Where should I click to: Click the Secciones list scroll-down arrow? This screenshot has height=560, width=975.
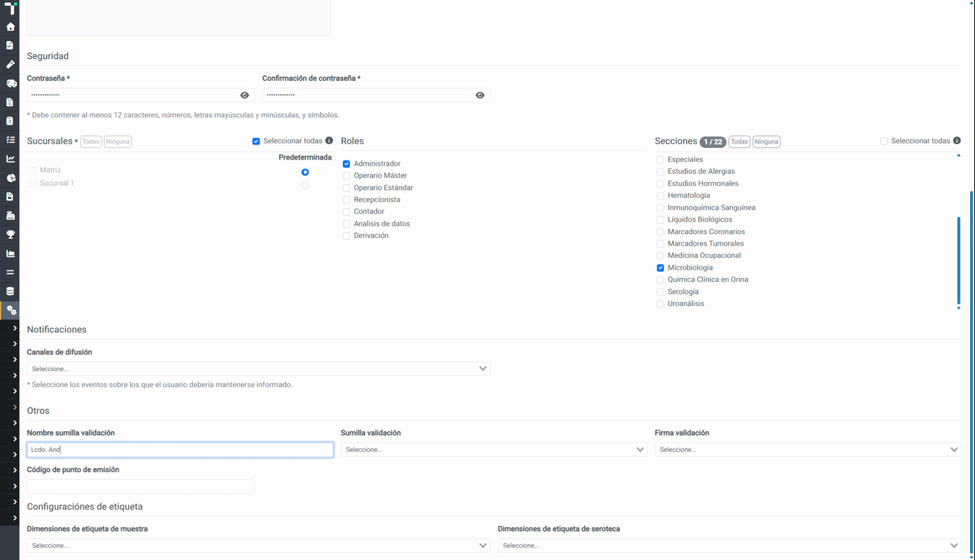click(958, 308)
